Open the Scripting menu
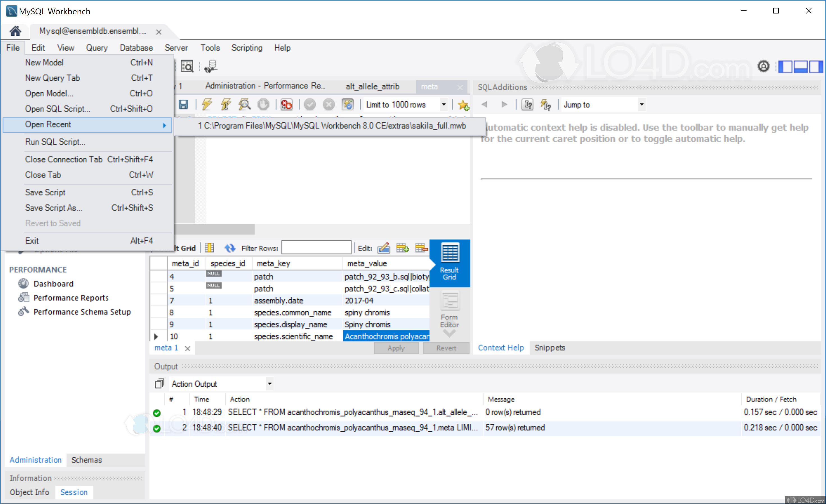The height and width of the screenshot is (504, 826). [x=247, y=48]
